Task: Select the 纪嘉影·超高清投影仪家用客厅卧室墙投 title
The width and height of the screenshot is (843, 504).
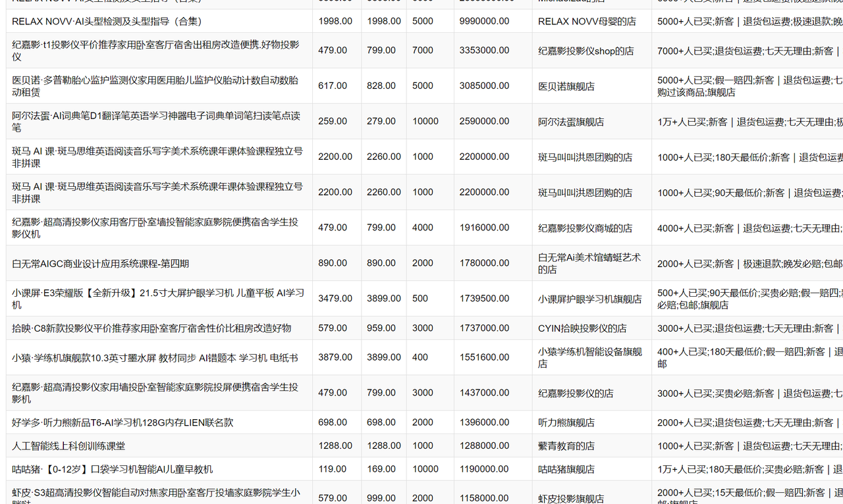Action: 155,228
